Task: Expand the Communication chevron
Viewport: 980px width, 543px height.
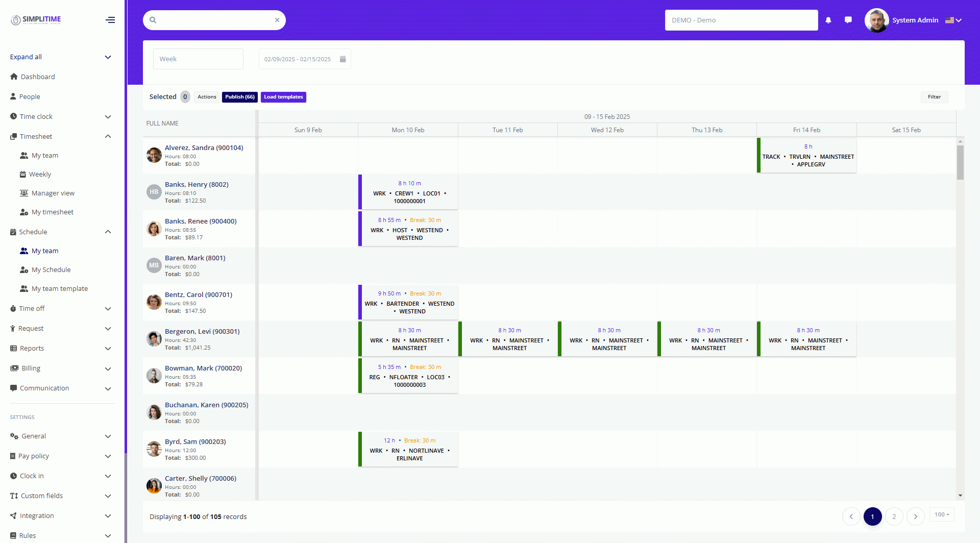Action: (108, 388)
